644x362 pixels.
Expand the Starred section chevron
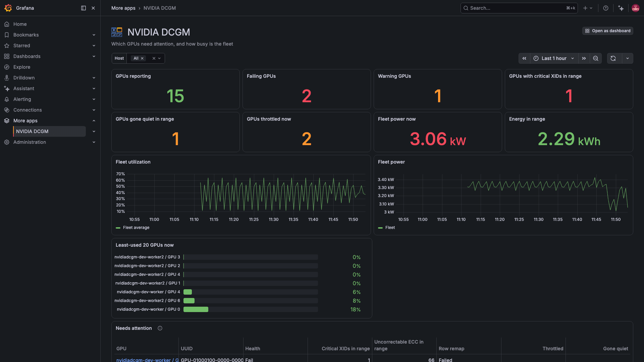pos(94,46)
